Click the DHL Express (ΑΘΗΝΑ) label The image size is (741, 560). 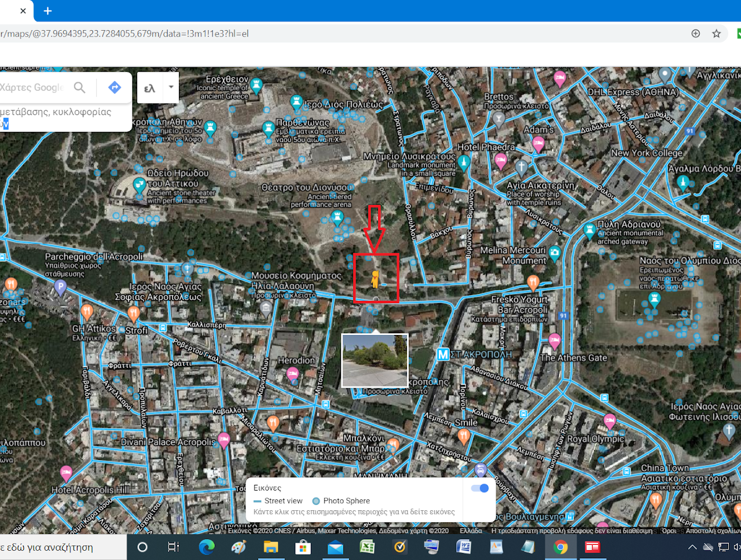point(633,92)
